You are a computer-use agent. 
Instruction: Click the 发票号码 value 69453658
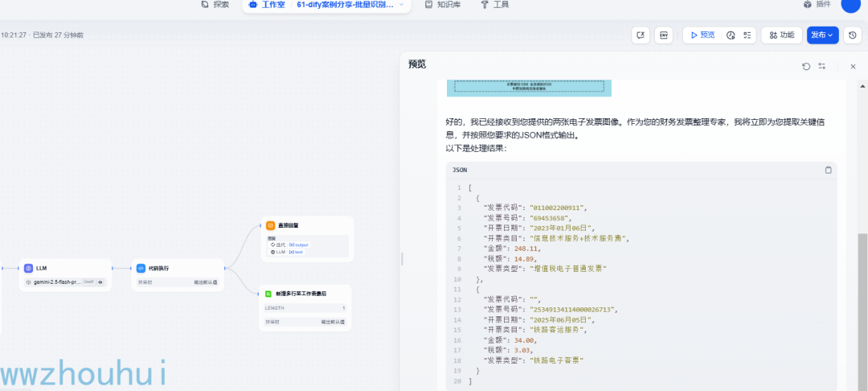(x=550, y=218)
